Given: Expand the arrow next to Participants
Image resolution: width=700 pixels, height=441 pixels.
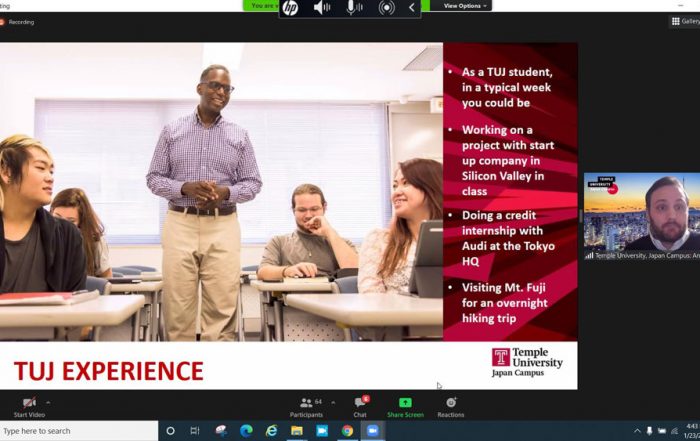Looking at the screenshot, I should tap(333, 402).
